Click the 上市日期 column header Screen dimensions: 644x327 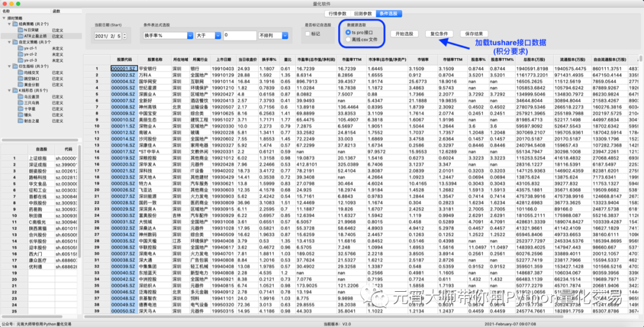pyautogui.click(x=224, y=60)
